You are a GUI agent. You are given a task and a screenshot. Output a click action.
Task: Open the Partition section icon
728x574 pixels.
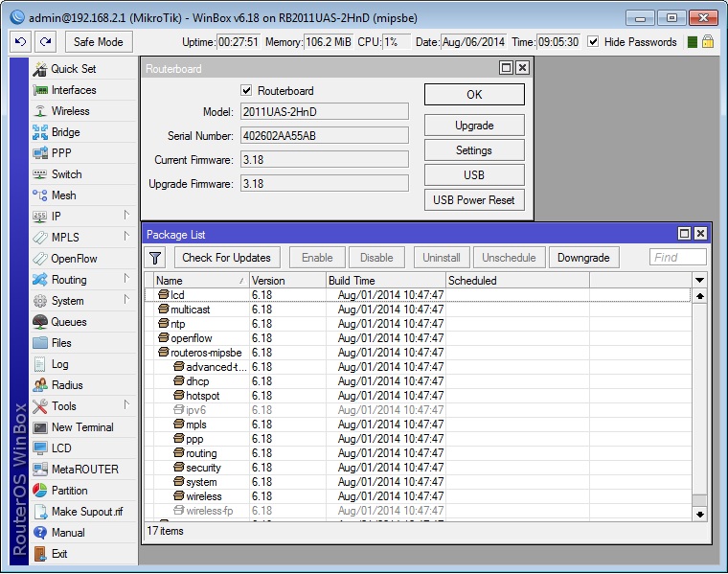click(40, 491)
